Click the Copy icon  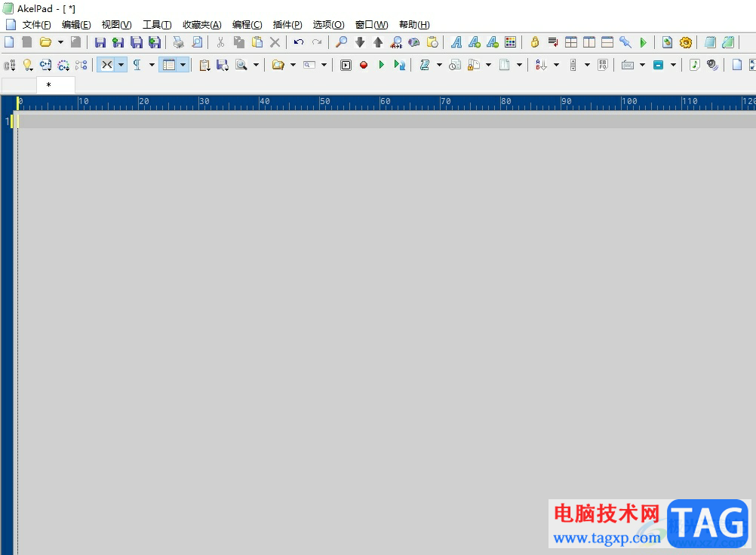click(238, 42)
